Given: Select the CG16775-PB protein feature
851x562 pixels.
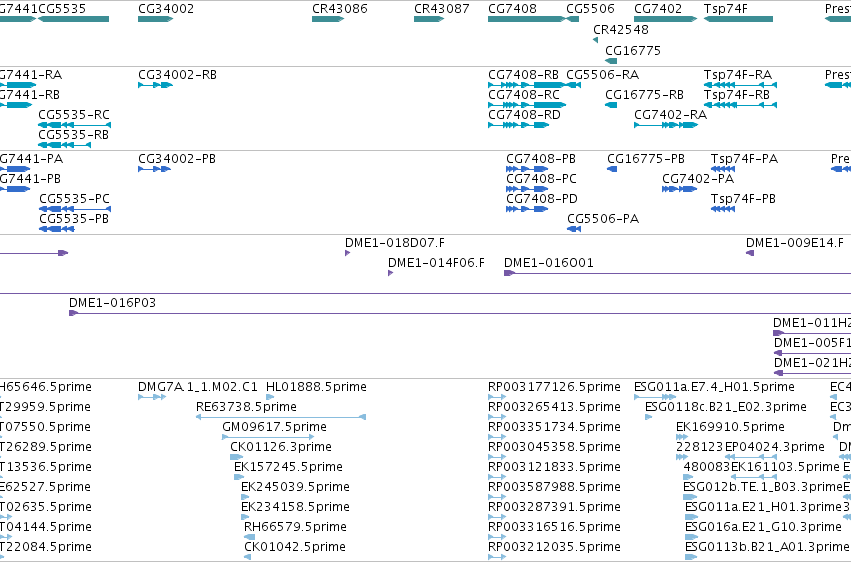Looking at the screenshot, I should coord(612,169).
